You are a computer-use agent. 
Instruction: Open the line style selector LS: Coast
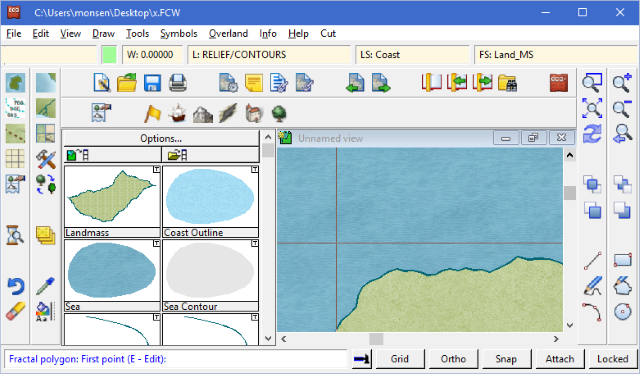(412, 55)
